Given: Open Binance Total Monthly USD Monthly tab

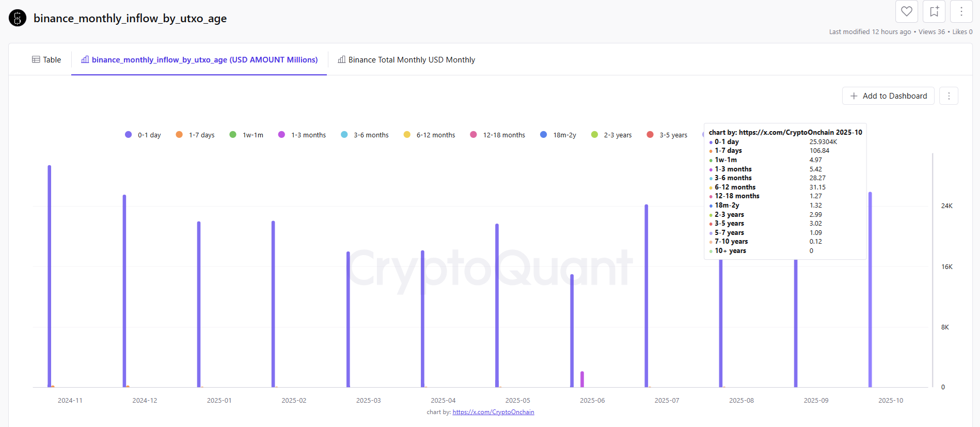Looking at the screenshot, I should coord(406,60).
